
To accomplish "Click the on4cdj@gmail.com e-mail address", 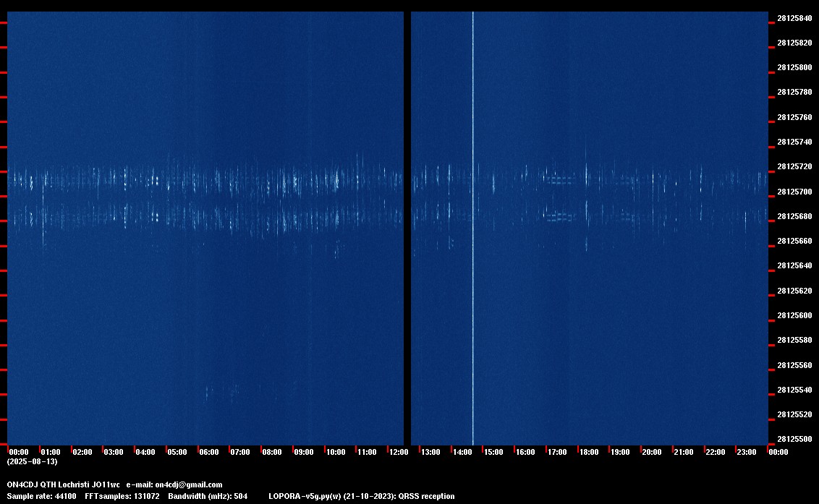I will coord(189,484).
